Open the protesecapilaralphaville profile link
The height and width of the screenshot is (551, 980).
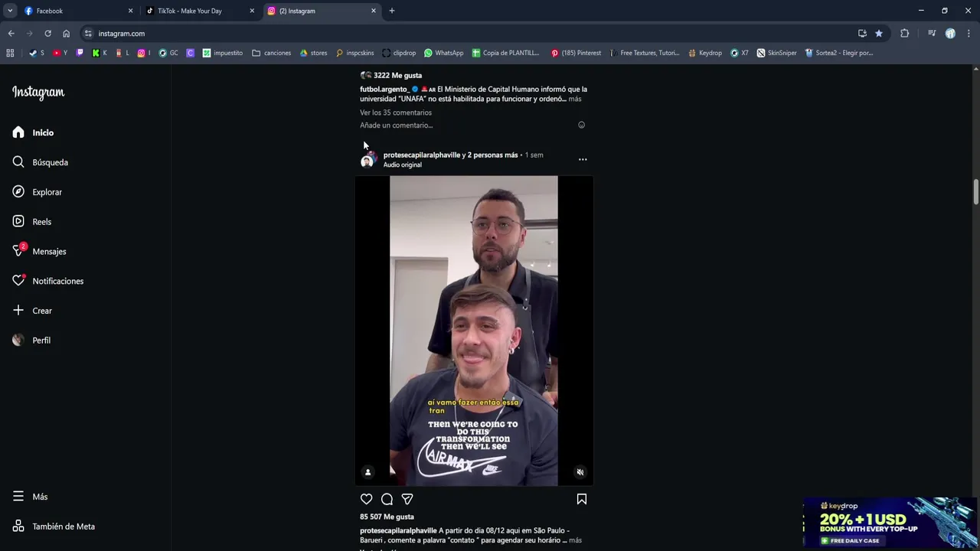[x=422, y=155]
